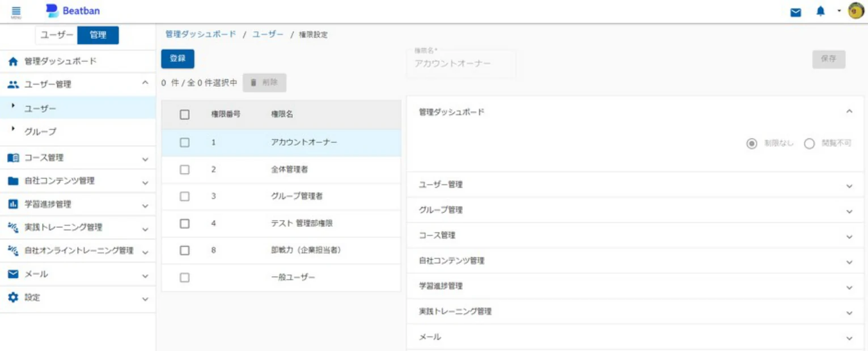
Task: Expand the 学習進捗管理 permission panel
Action: [x=849, y=287]
